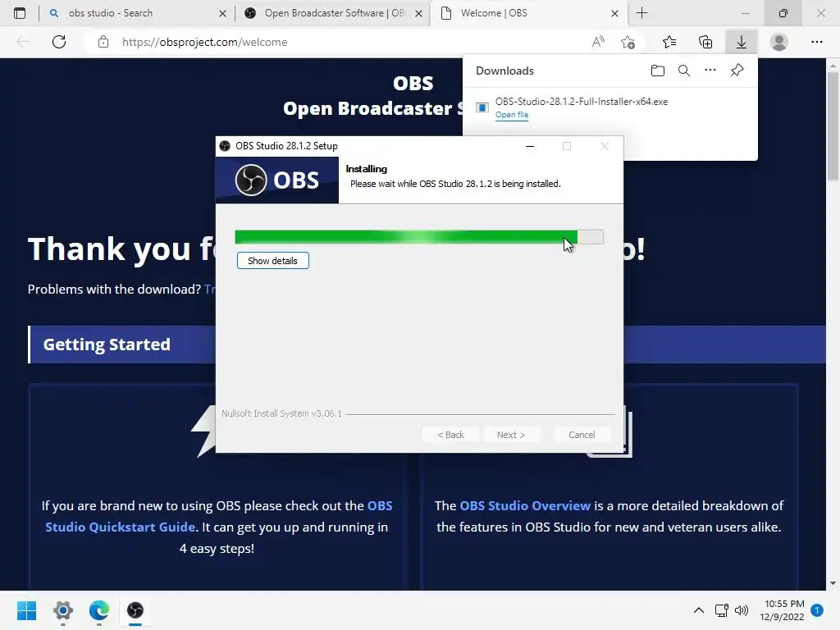Add this page to favorites star
Image resolution: width=840 pixels, height=630 pixels.
pos(628,42)
